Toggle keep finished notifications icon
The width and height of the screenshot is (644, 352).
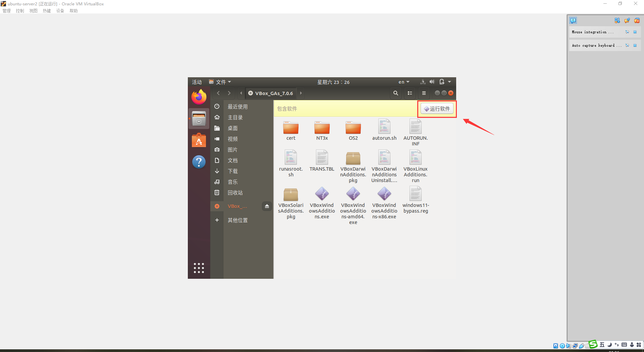[x=627, y=20]
